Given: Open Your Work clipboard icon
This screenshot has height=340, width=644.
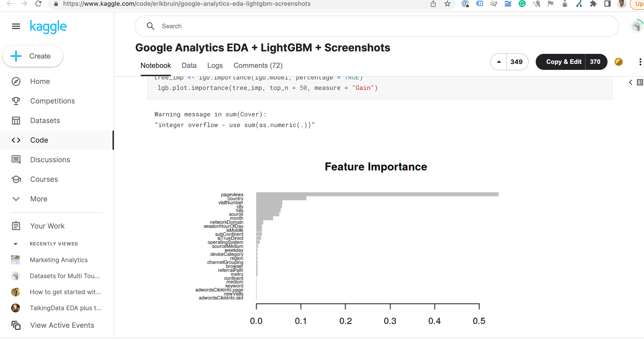Looking at the screenshot, I should pyautogui.click(x=16, y=226).
